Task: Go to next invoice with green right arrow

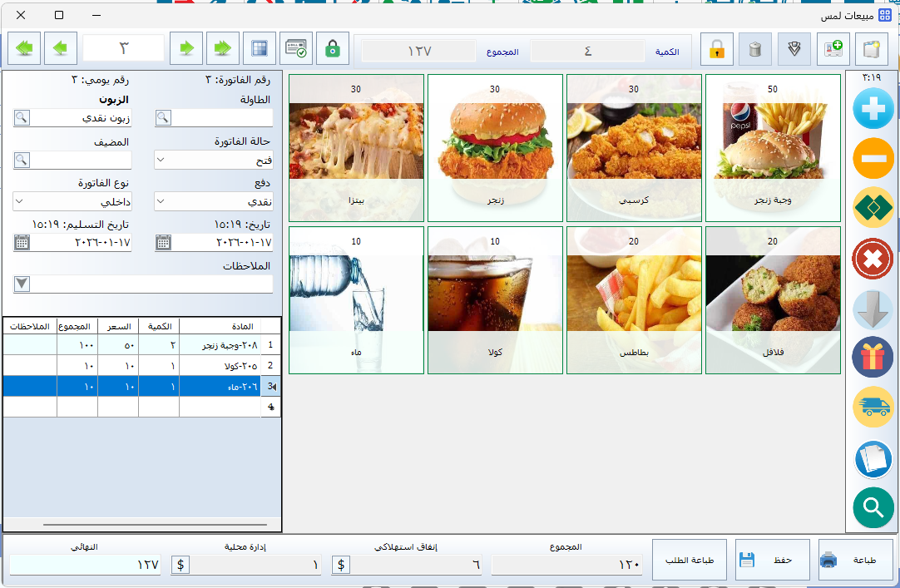Action: click(x=186, y=49)
